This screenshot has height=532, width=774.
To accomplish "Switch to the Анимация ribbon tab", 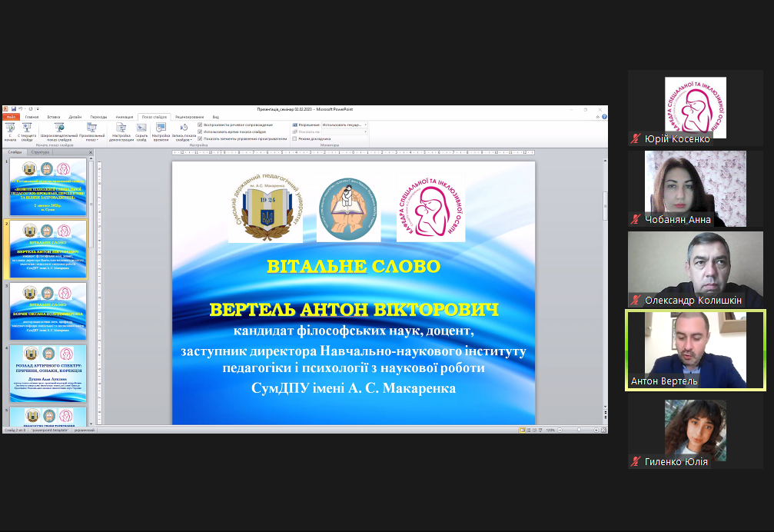I will coord(124,117).
